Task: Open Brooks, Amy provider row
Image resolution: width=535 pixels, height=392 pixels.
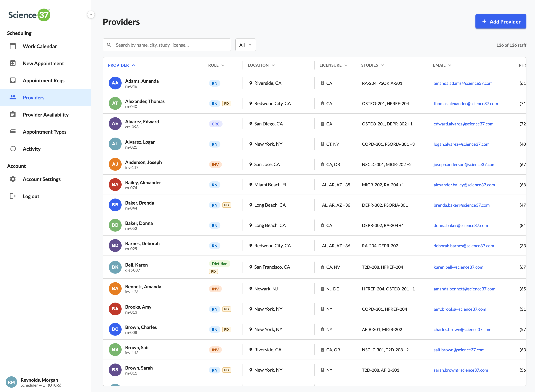Action: (314, 309)
